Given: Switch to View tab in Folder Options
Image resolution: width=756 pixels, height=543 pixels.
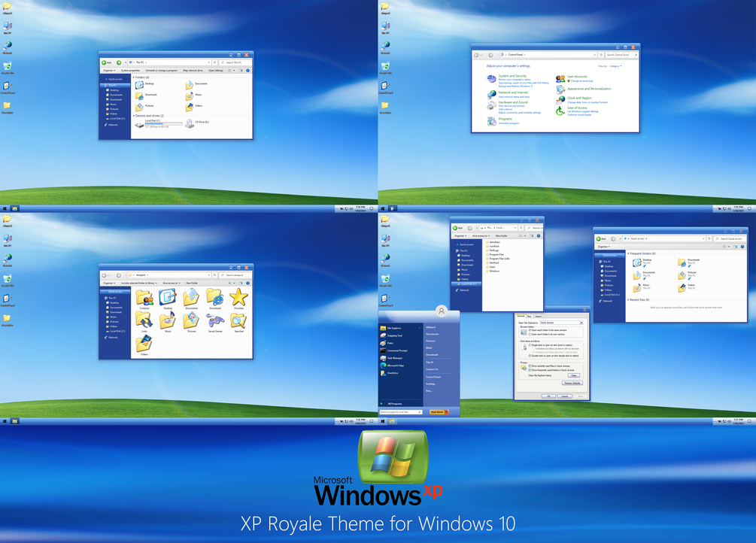Looking at the screenshot, I should pos(529,316).
